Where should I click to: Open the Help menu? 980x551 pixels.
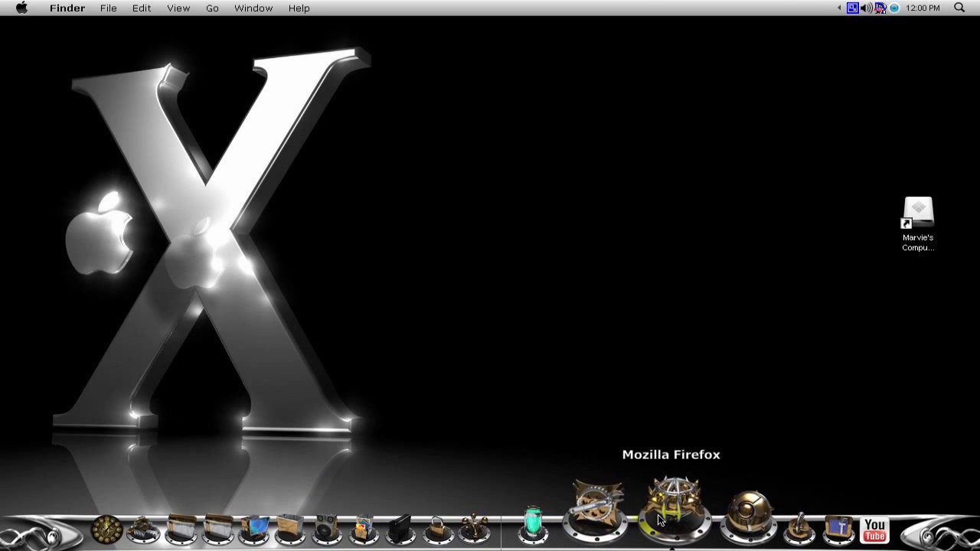pos(299,8)
